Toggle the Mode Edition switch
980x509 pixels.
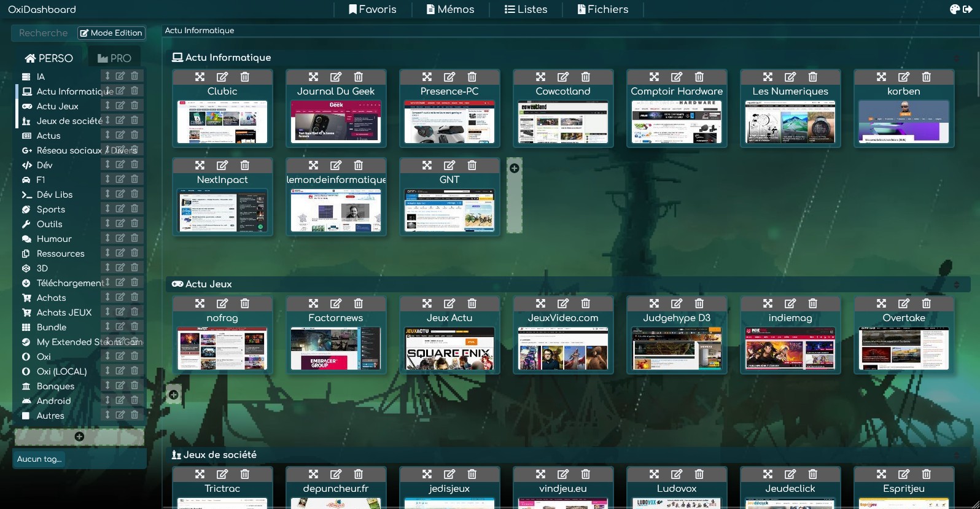[111, 33]
